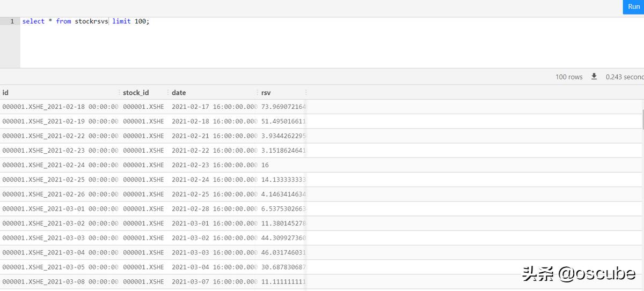Select date cell 2021-02-25 16:00:00.000
The width and height of the screenshot is (644, 291).
215,194
